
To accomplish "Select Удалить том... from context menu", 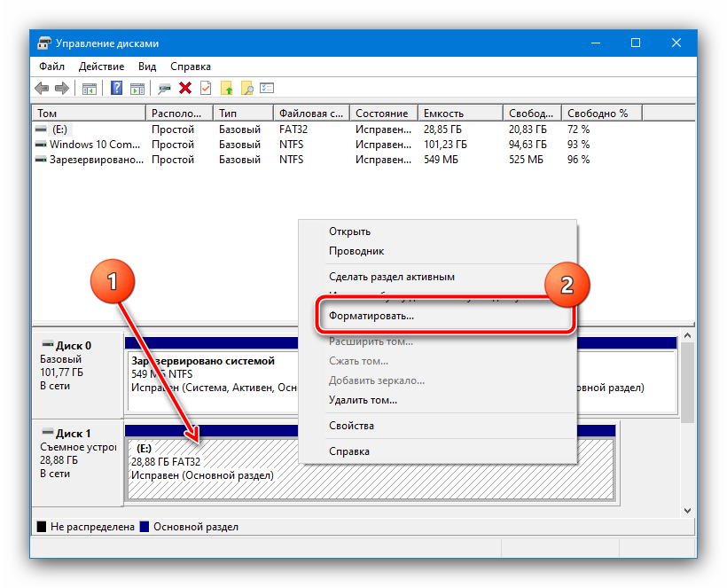I will 363,400.
